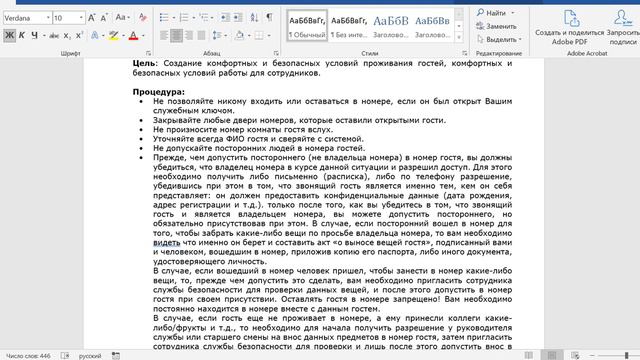Viewport: 640px width, 360px height.
Task: Open highlight color dropdown arrow
Action: point(123,36)
